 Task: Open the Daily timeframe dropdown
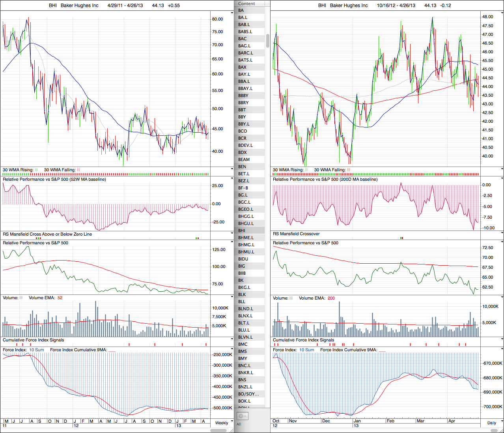[x=502, y=422]
